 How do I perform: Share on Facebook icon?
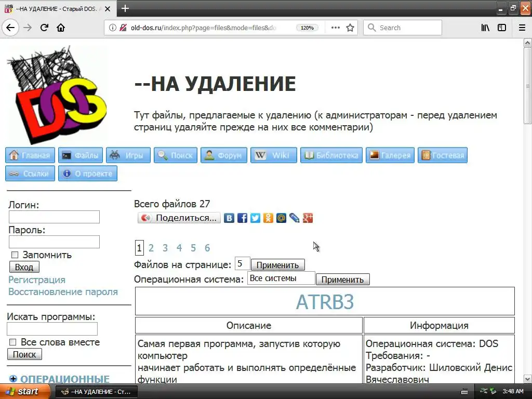coord(242,218)
